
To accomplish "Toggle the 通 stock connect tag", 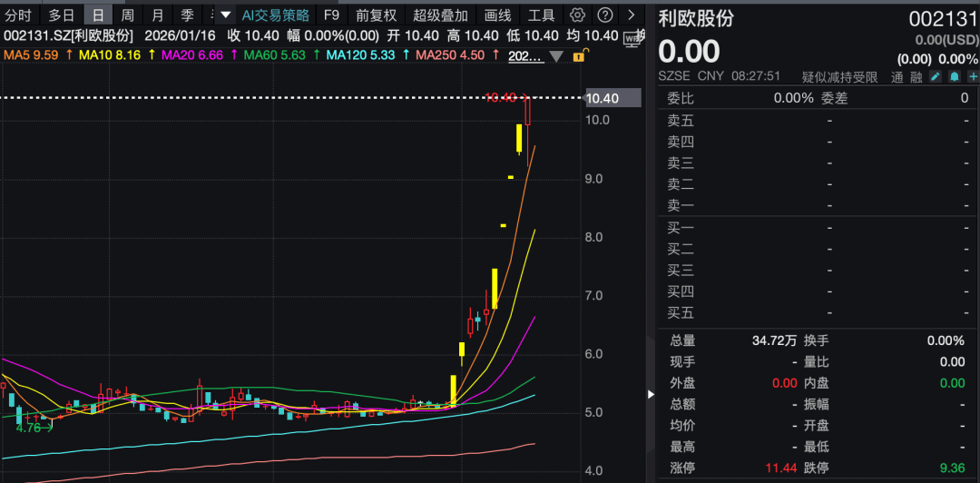I will pos(897,77).
